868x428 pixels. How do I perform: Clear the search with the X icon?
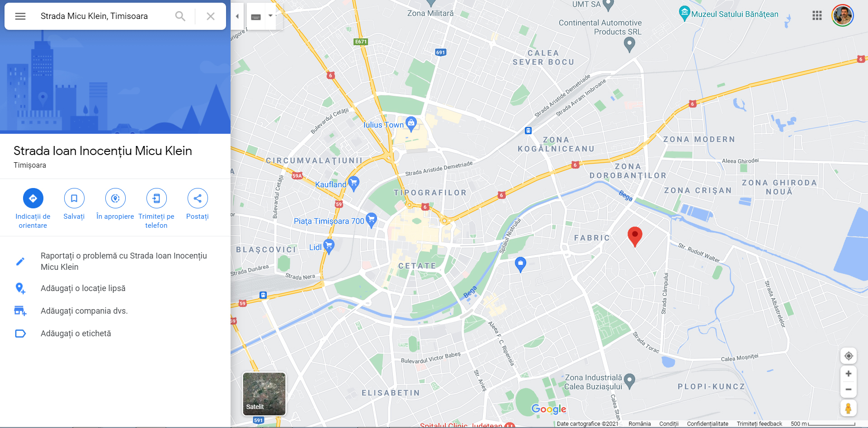[x=211, y=16]
